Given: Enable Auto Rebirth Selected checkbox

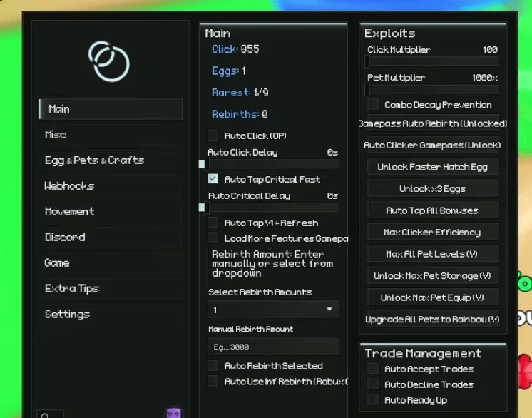Looking at the screenshot, I should coord(213,366).
